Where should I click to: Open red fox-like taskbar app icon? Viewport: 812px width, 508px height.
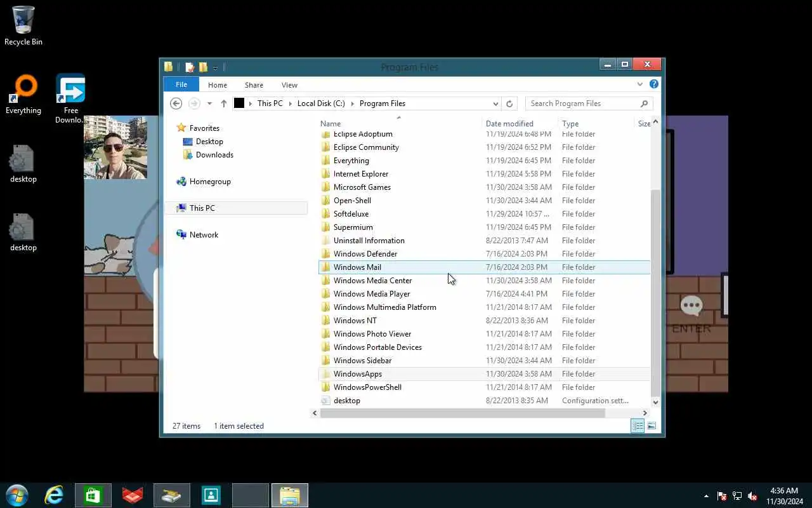point(133,495)
